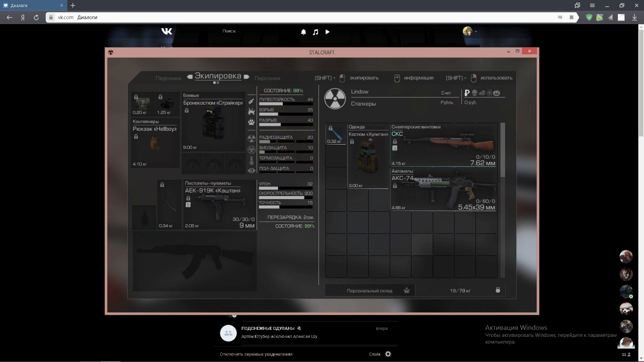Image resolution: width=644 pixels, height=362 pixels.
Task: Click the biohazard protection icon
Action: [x=252, y=149]
